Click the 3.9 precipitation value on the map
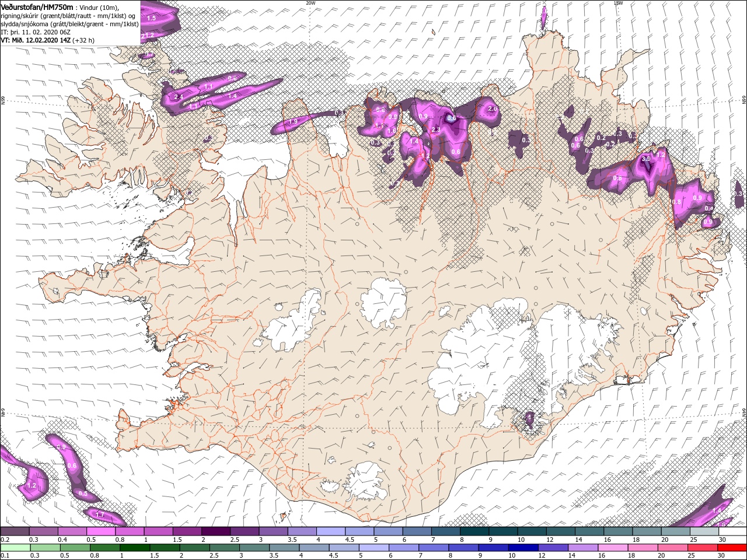747x560 pixels. click(646, 159)
